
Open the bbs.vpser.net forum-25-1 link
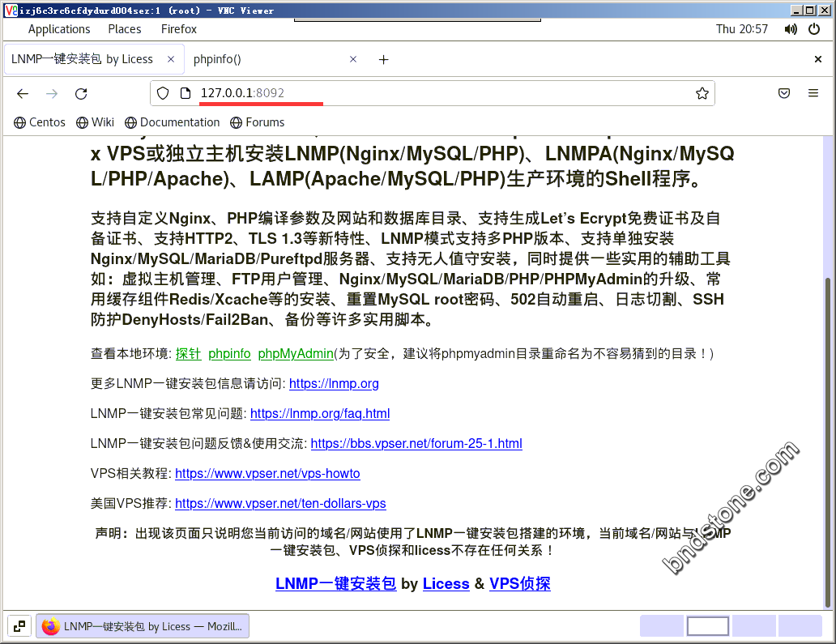416,444
